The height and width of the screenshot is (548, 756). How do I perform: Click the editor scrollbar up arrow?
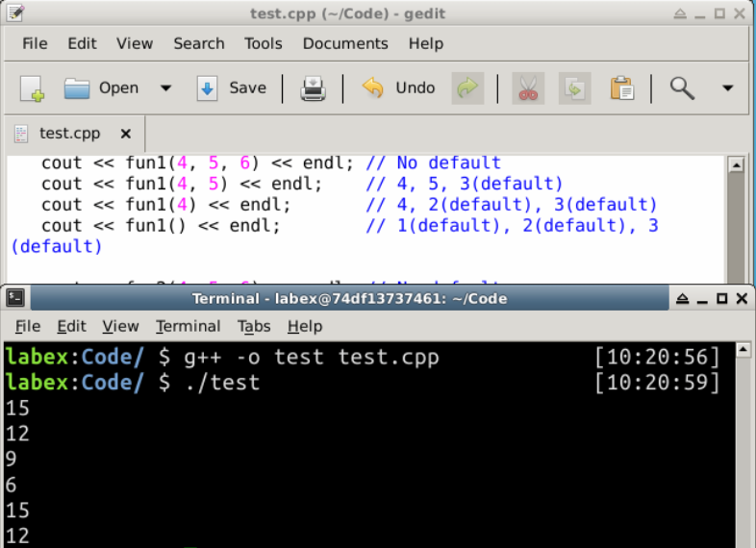[736, 164]
